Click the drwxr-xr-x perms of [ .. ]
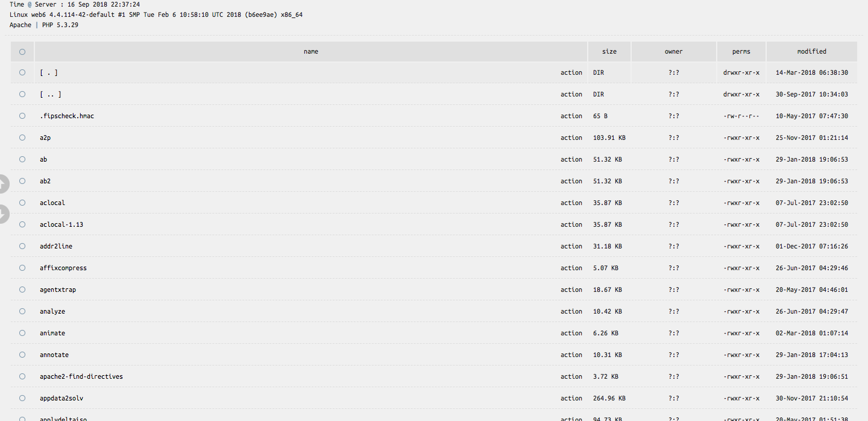868x421 pixels. point(741,94)
